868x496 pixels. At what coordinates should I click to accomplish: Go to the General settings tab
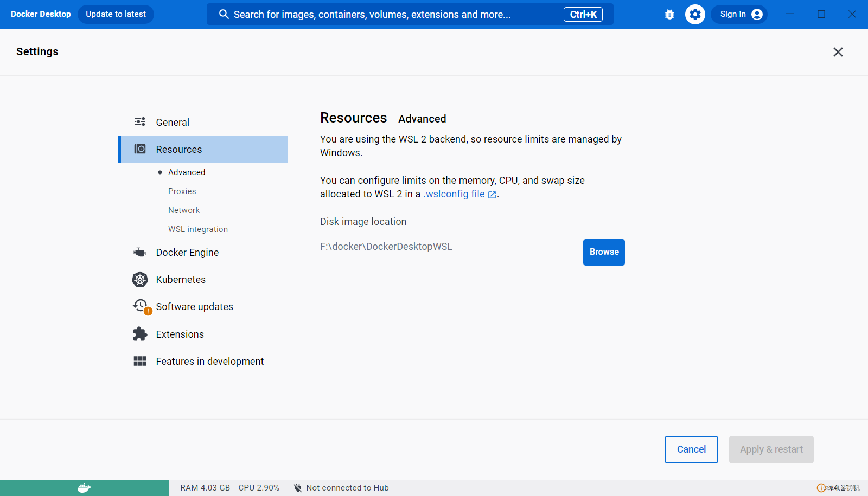172,122
